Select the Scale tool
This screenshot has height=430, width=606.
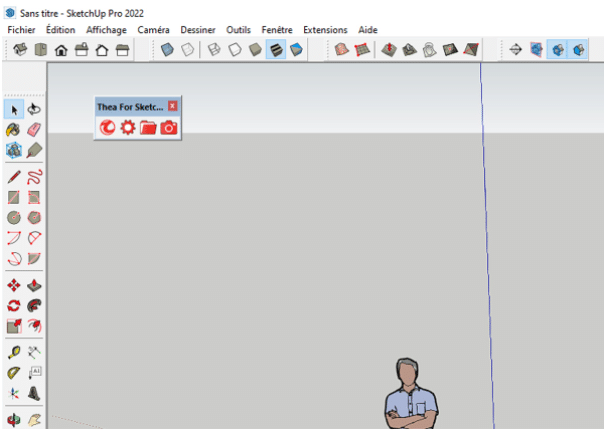coord(14,326)
